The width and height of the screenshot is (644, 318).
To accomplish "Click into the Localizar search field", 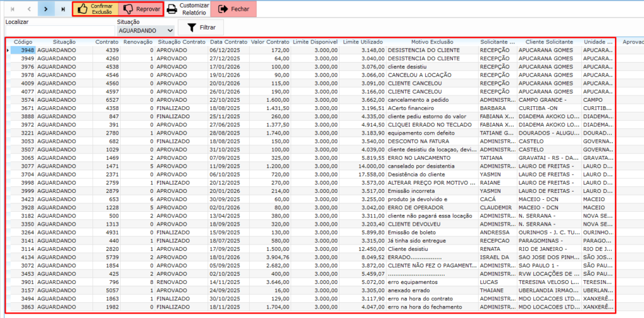I will click(57, 30).
